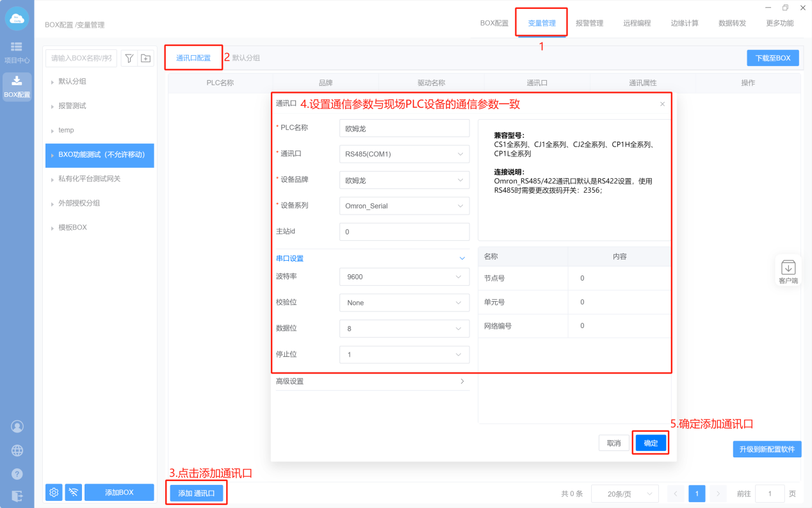Image resolution: width=812 pixels, height=508 pixels.
Task: Expand the 报警测试 tree group
Action: (x=53, y=106)
